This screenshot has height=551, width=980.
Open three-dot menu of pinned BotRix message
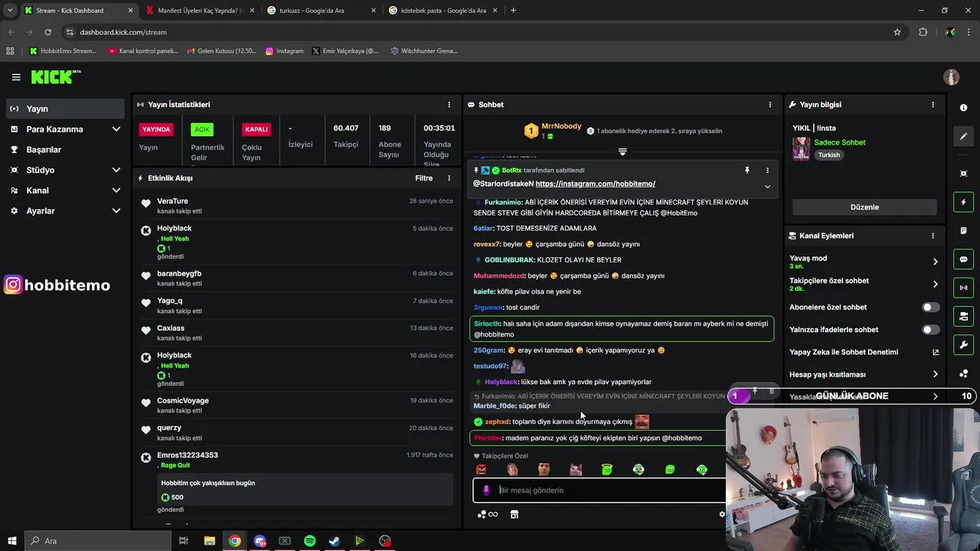(x=767, y=171)
